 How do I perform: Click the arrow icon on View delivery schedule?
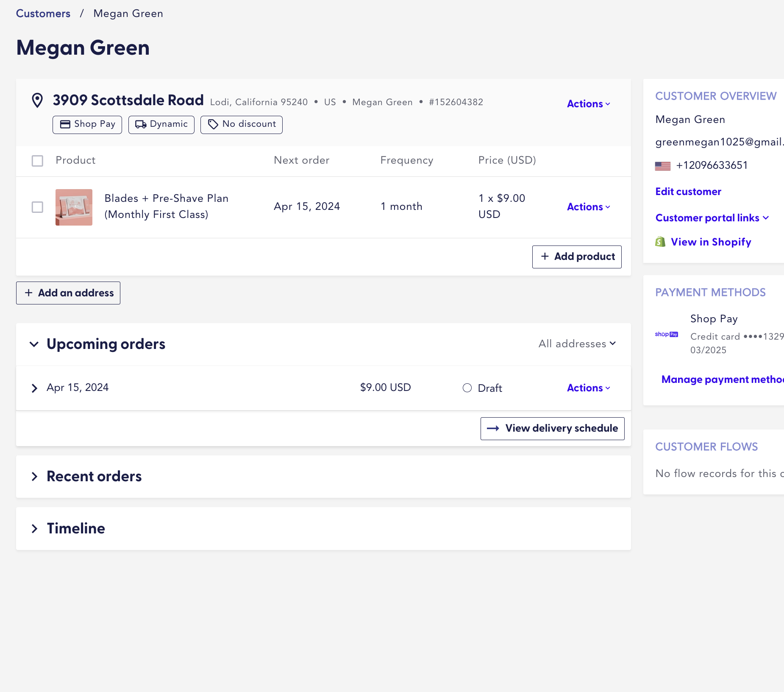coord(493,428)
